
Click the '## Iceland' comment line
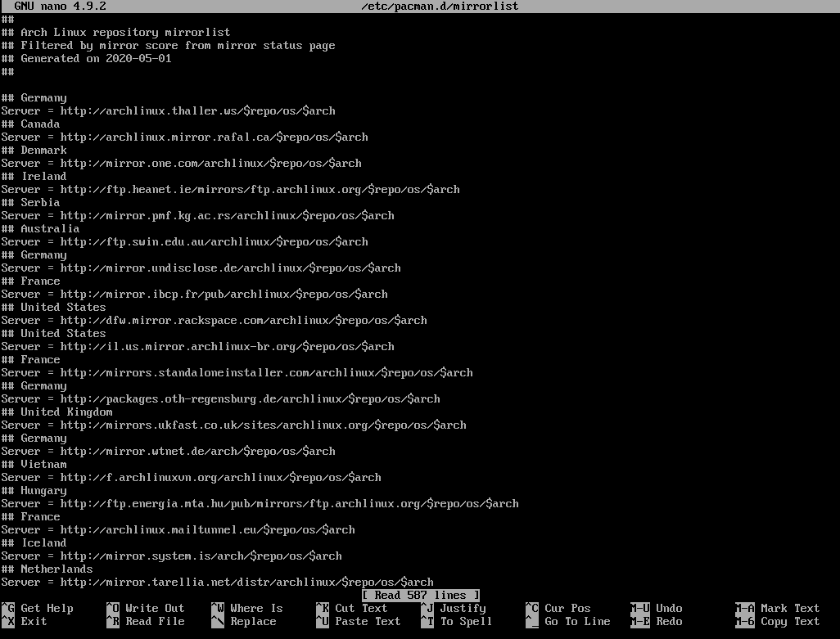pyautogui.click(x=34, y=543)
